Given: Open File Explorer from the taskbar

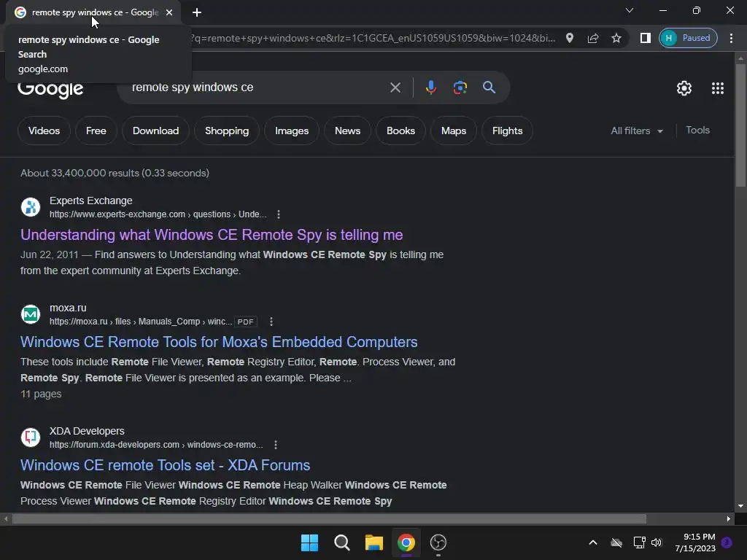Looking at the screenshot, I should point(374,542).
